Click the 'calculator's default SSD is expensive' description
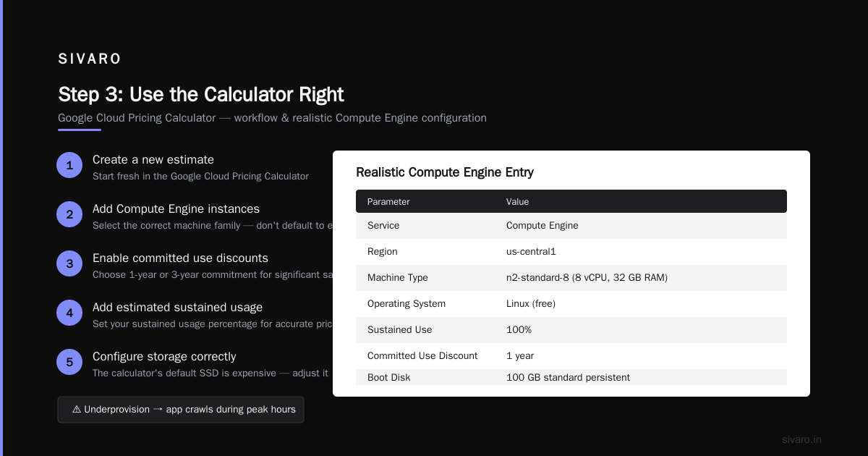 coord(210,373)
